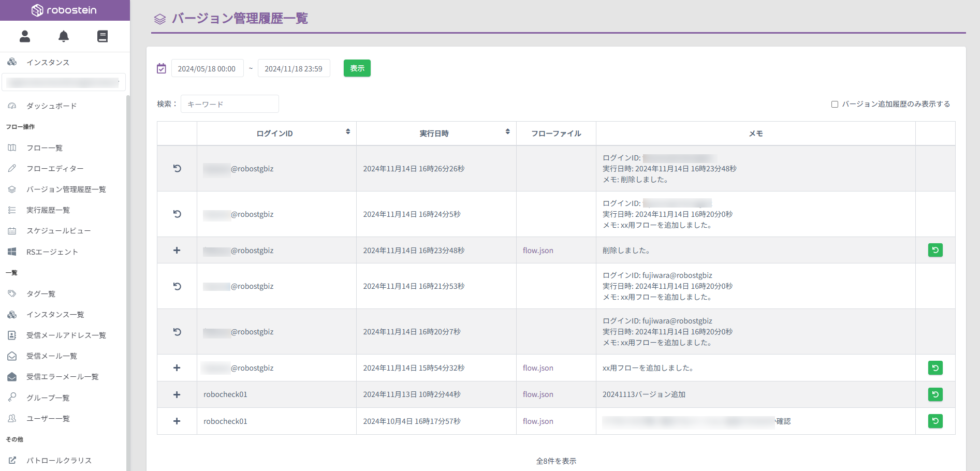Expand the 2024年10月4日 robocheck01 row

tap(177, 421)
